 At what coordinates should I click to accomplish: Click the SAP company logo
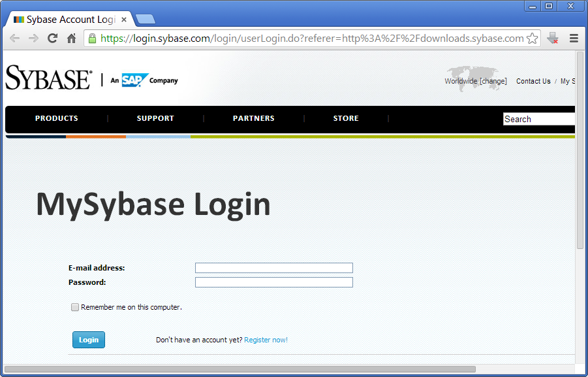click(135, 80)
